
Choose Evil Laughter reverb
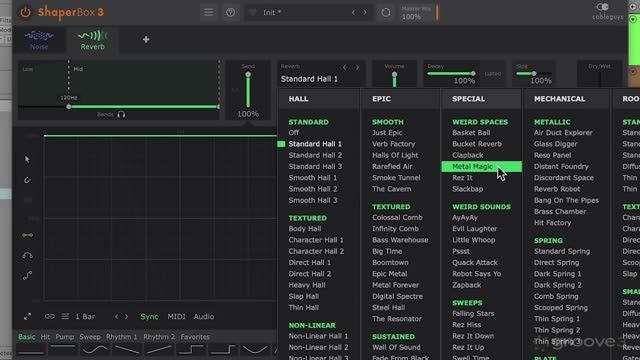click(475, 229)
